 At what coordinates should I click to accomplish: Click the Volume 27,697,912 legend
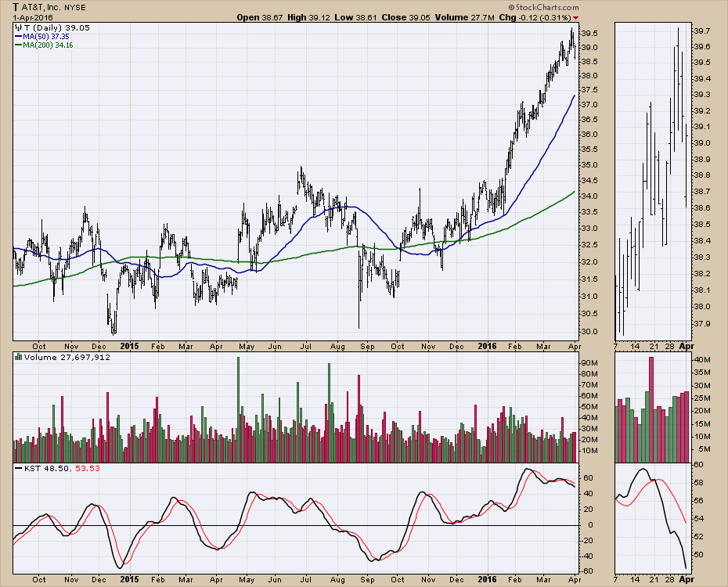coord(67,358)
